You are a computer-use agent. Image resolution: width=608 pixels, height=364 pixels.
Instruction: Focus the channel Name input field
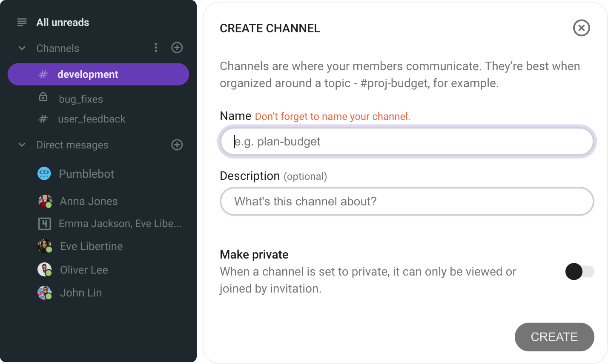pos(406,142)
